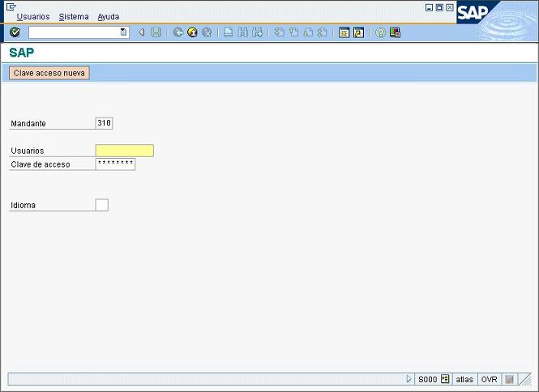The height and width of the screenshot is (392, 539).
Task: Click the Generate Shortcut icon
Action: pyautogui.click(x=358, y=32)
